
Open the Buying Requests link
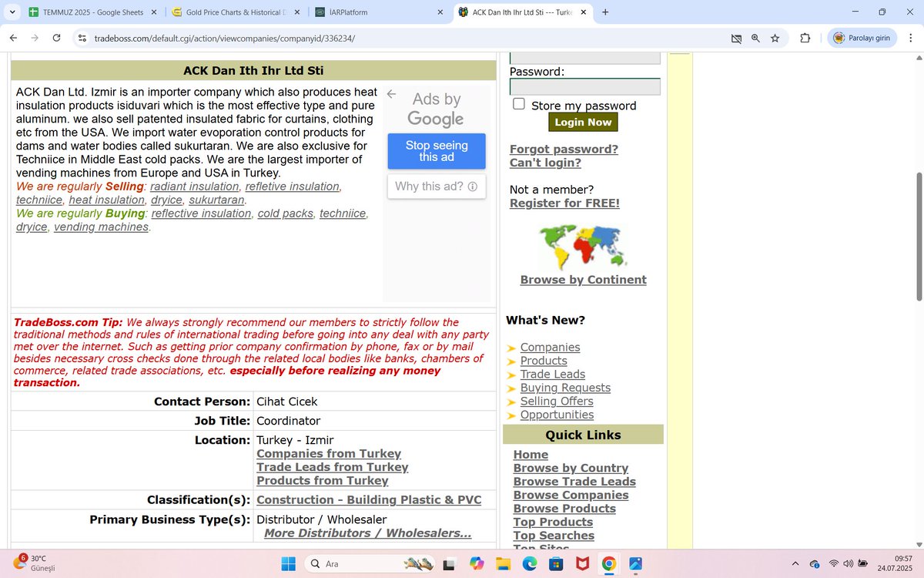pyautogui.click(x=565, y=388)
